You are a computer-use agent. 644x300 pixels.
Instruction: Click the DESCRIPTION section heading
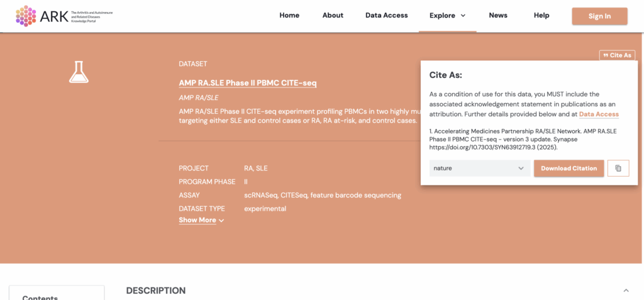155,291
